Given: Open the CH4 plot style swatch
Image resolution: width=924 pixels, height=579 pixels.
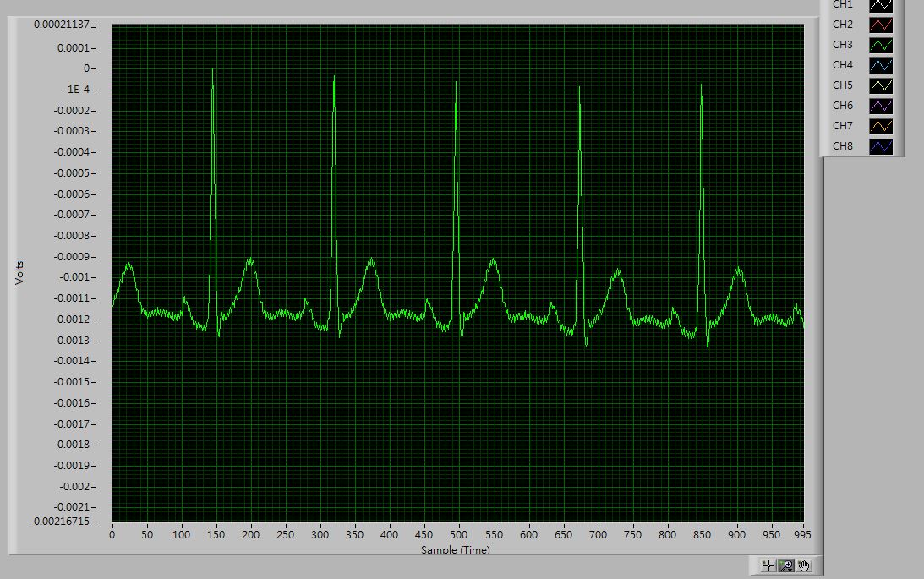Looking at the screenshot, I should 881,65.
